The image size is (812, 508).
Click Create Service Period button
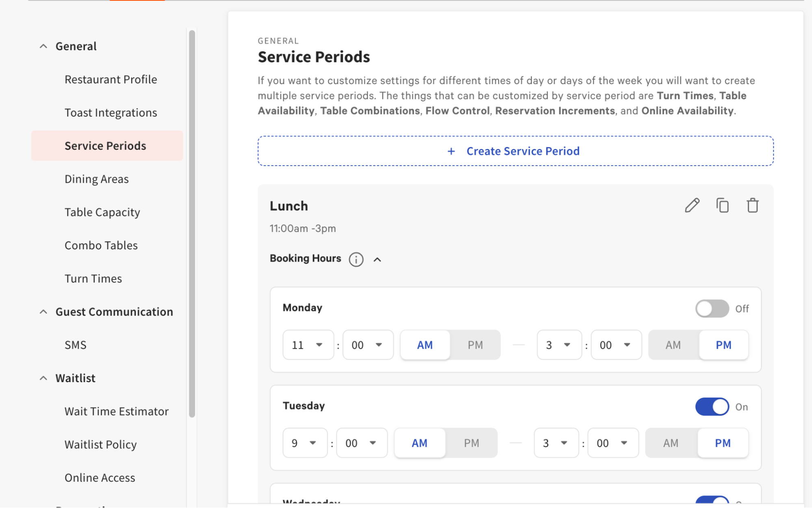[x=515, y=151]
